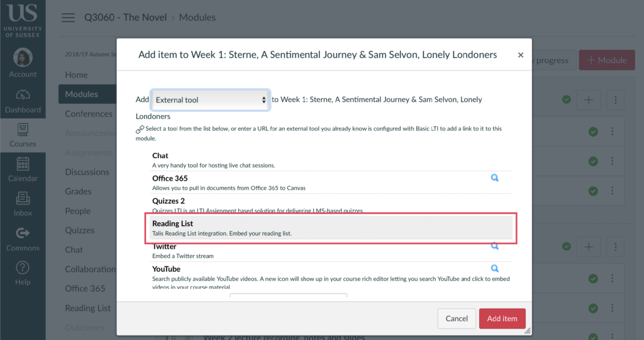
Task: Open options kebab on second module header
Action: [x=615, y=247]
